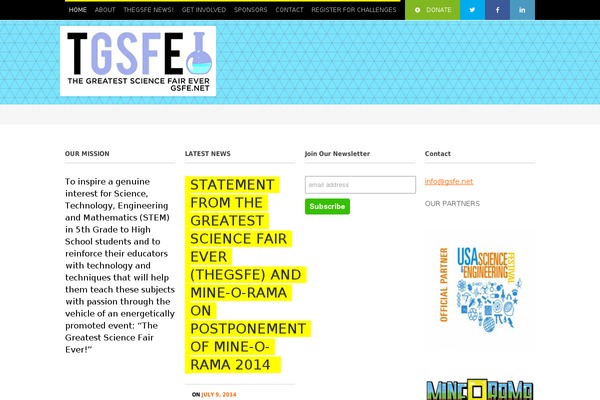Image resolution: width=600 pixels, height=400 pixels.
Task: Click the LATEST NEWS heading
Action: tap(207, 154)
